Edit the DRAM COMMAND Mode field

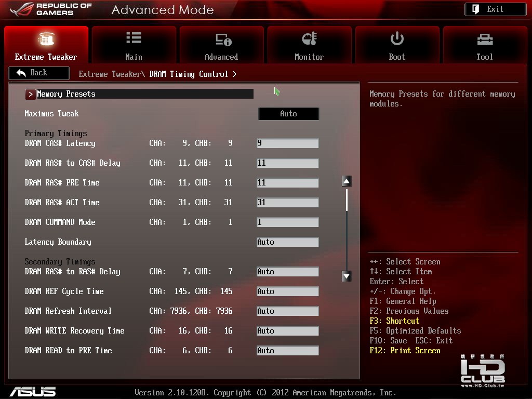pyautogui.click(x=288, y=222)
